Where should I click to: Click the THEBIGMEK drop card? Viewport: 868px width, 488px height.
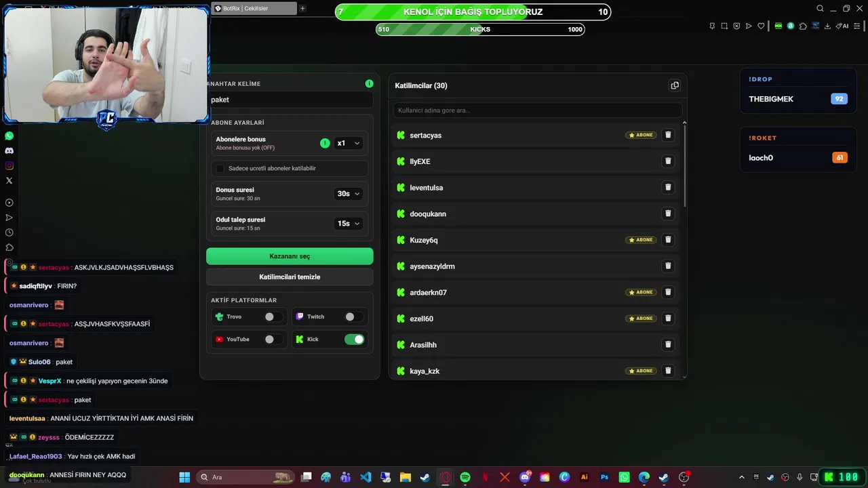[798, 91]
